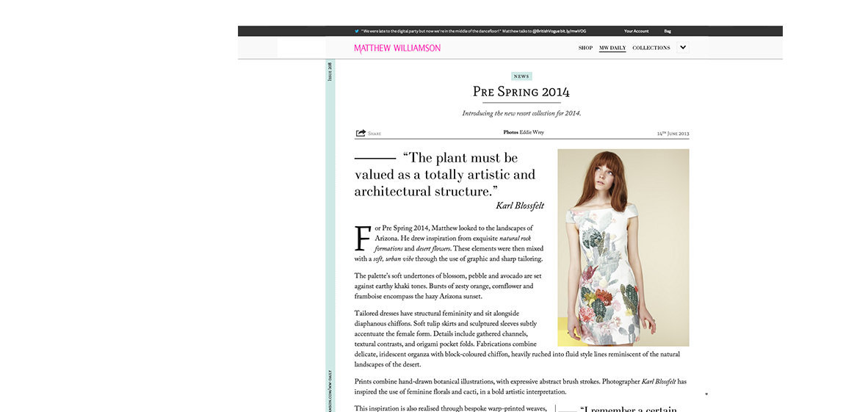This screenshot has height=412, width=868.
Task: Click the Share text label
Action: point(375,134)
